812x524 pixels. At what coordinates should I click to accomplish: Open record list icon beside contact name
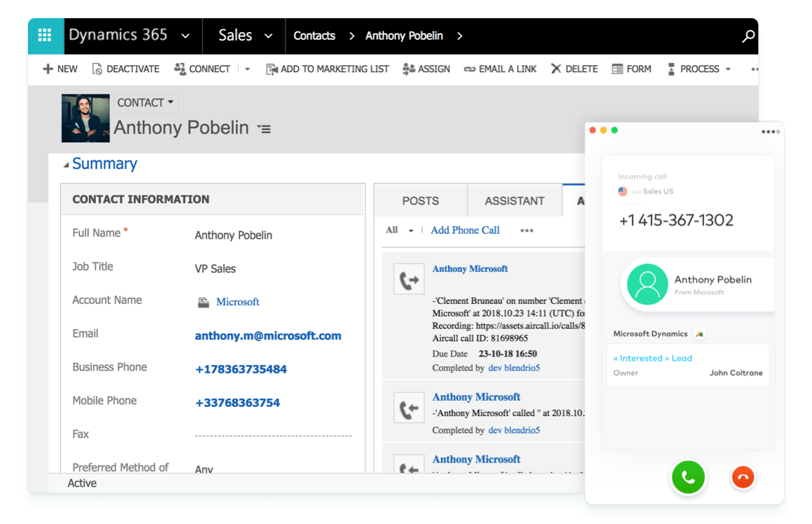(264, 128)
